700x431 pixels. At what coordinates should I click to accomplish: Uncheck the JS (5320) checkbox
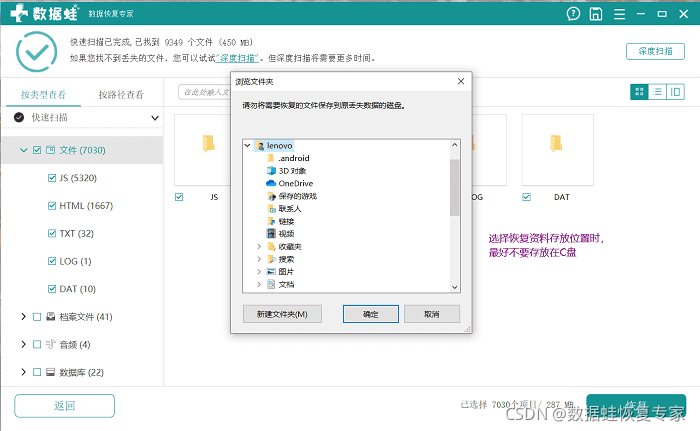52,178
